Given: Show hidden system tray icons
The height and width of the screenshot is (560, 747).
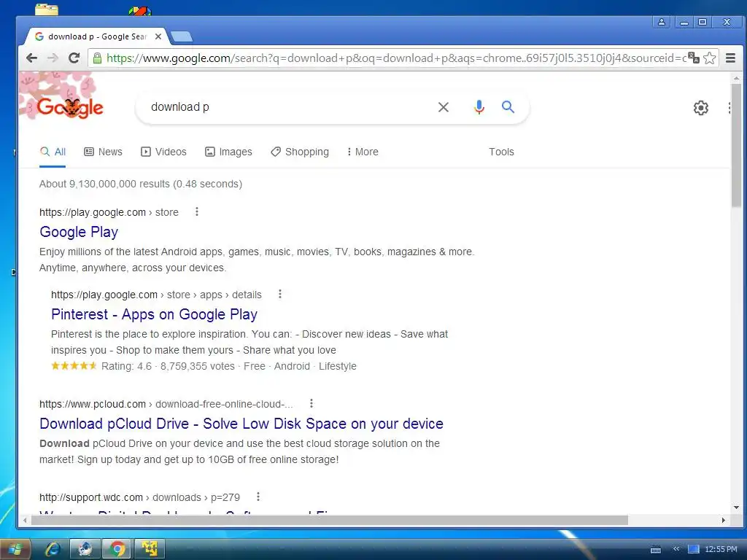Looking at the screenshot, I should (x=676, y=549).
